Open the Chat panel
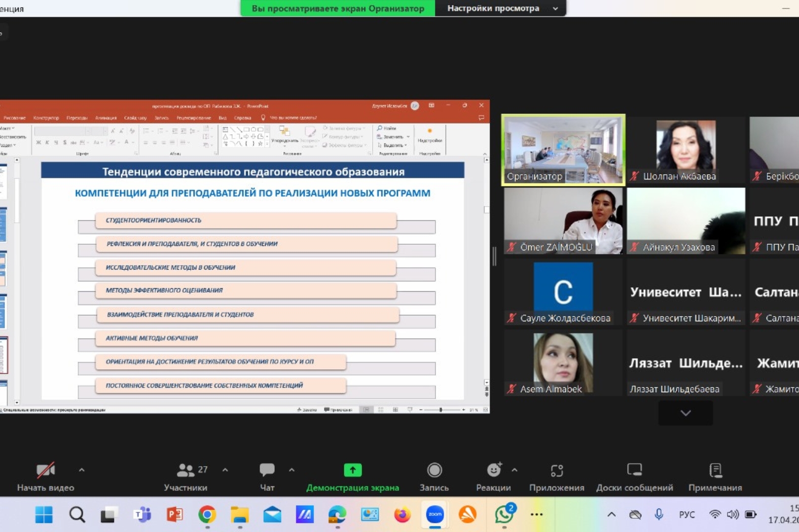This screenshot has height=532, width=799. 267,471
